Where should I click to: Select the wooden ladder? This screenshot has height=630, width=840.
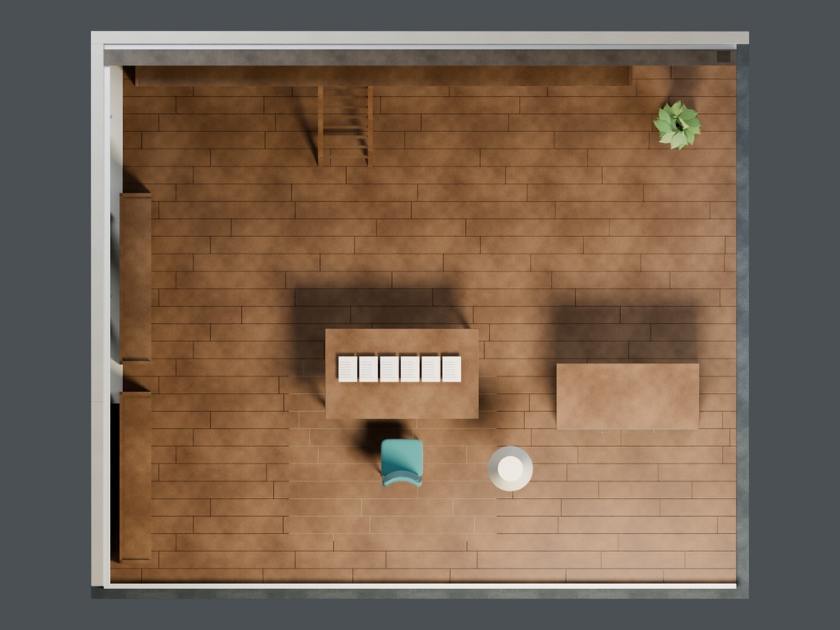point(345,126)
